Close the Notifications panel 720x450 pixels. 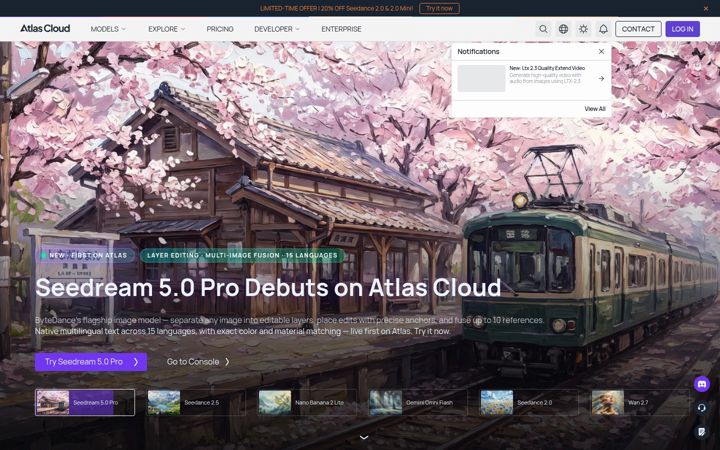coord(602,51)
